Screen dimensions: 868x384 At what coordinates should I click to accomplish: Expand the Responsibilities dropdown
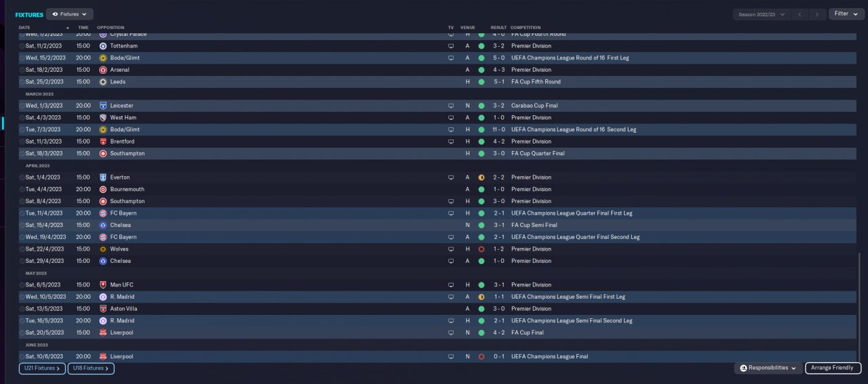point(768,368)
